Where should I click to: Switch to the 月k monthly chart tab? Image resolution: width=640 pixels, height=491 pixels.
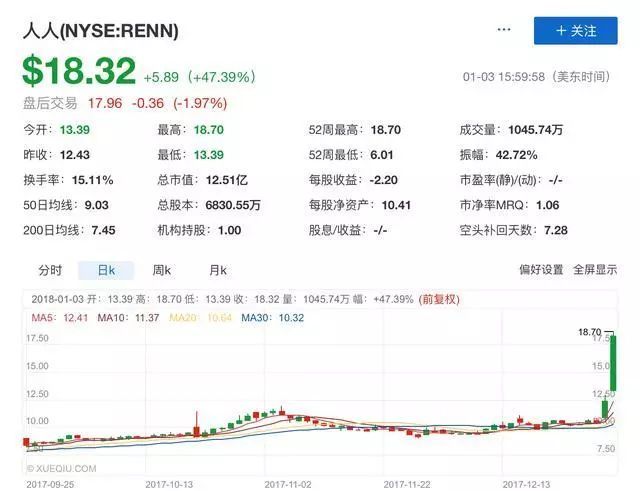point(218,270)
